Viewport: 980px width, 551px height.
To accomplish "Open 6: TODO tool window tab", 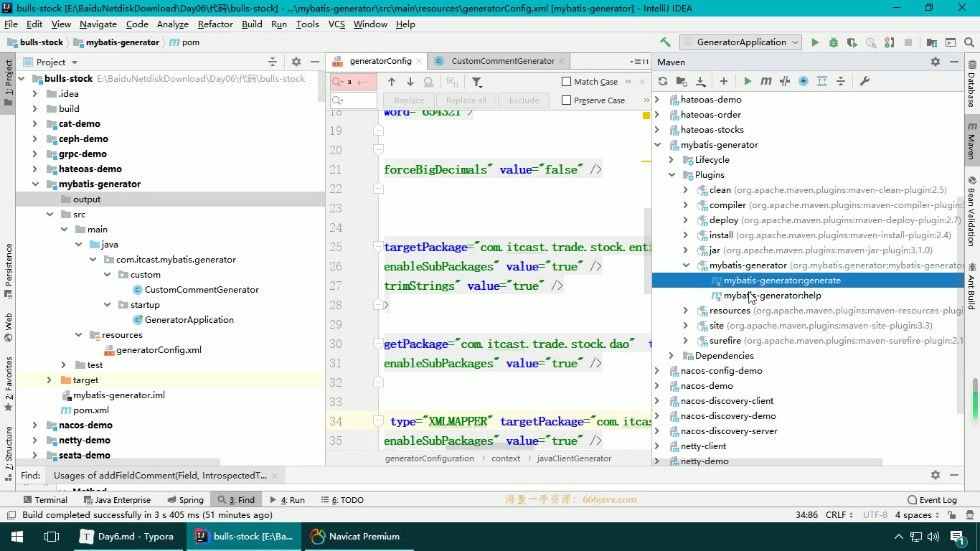I will click(342, 500).
